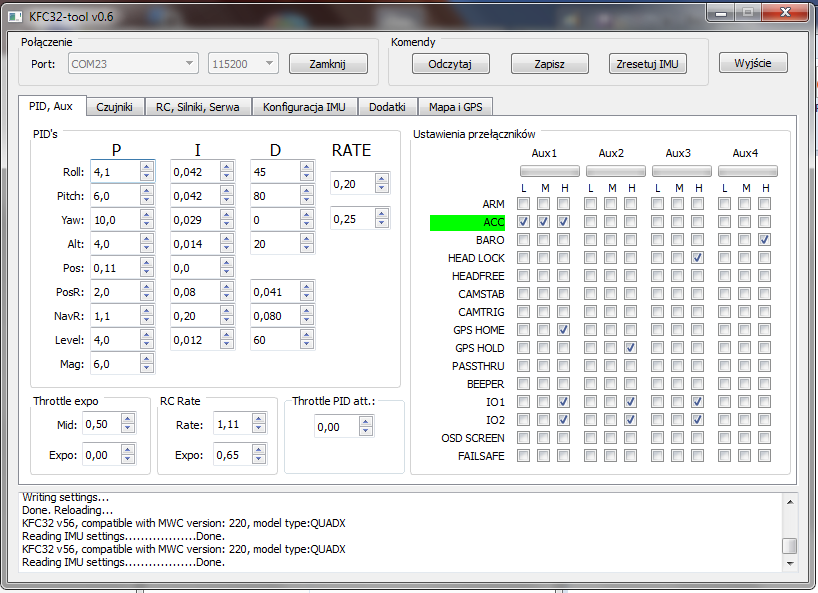Decrease Throttle PID att. using down arrow
The image size is (818, 593).
click(366, 432)
